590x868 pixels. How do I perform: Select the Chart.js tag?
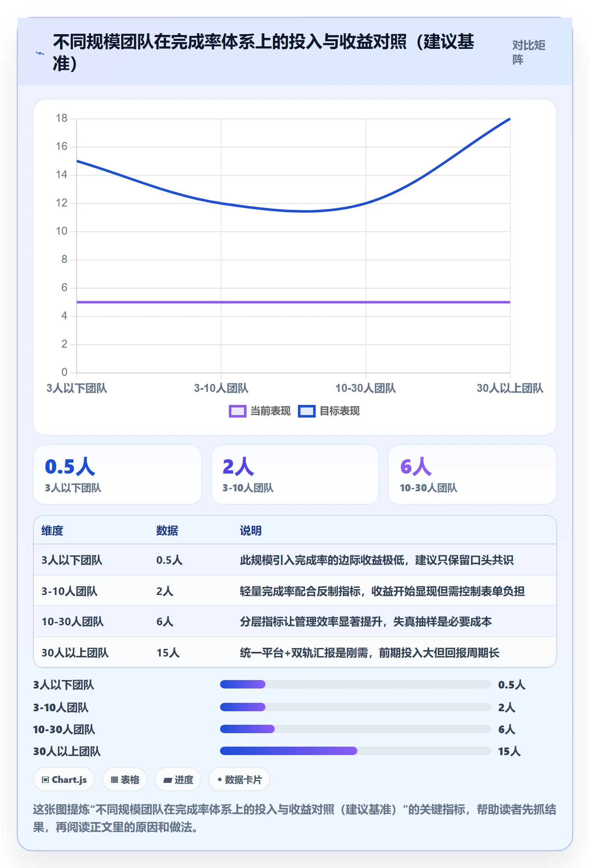coord(64,780)
